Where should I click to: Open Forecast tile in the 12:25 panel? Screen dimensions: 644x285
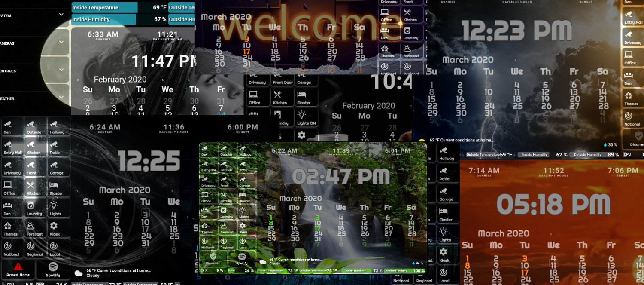(34, 228)
